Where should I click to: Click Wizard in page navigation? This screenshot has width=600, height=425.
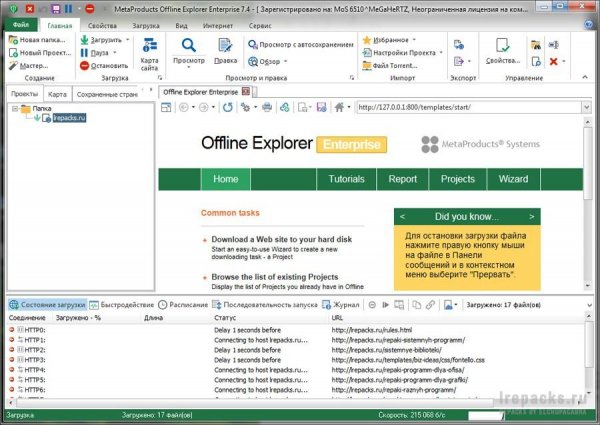click(513, 179)
